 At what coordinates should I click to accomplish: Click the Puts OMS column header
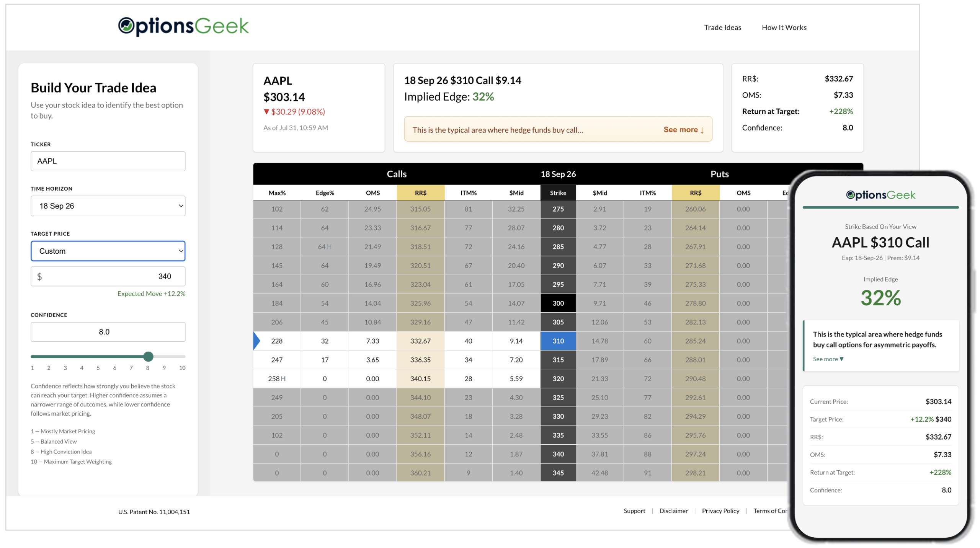[743, 193]
